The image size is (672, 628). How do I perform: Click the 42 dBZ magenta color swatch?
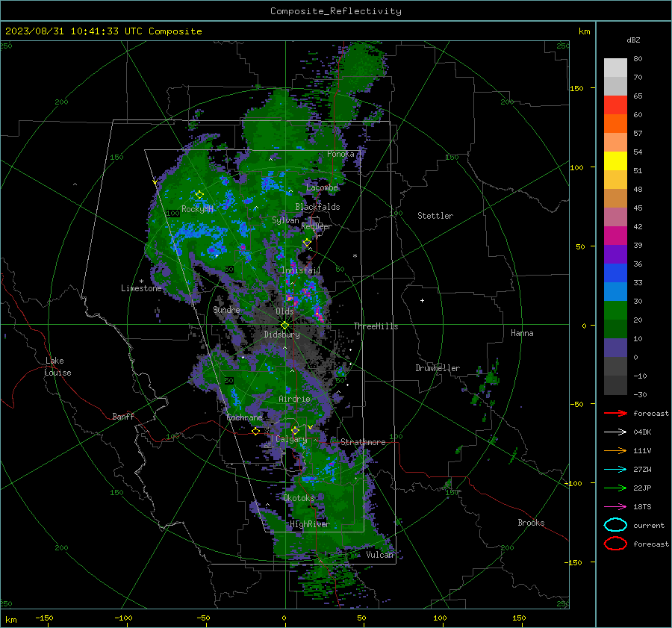[615, 236]
